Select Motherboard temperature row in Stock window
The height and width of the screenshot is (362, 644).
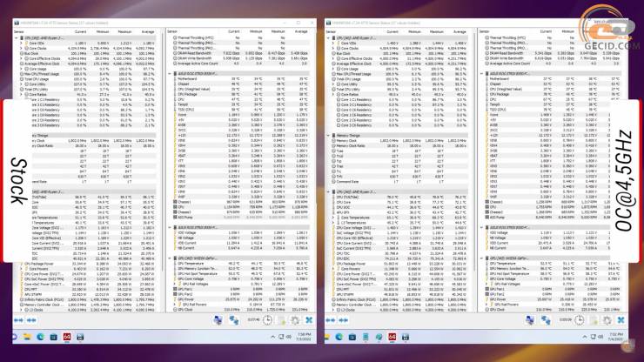[239, 79]
